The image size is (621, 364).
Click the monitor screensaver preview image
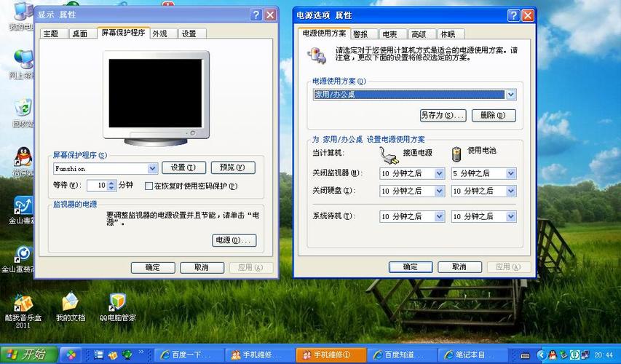[x=156, y=98]
